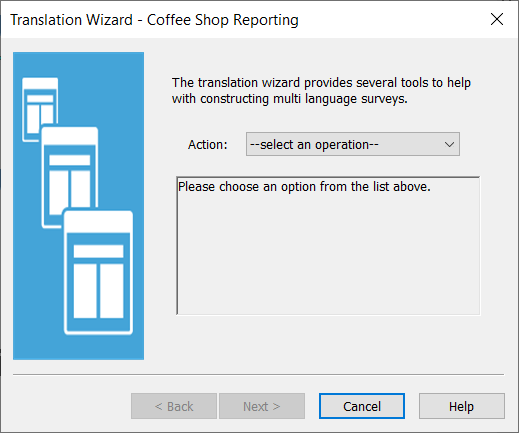Click the largest front survey page icon

[98, 272]
